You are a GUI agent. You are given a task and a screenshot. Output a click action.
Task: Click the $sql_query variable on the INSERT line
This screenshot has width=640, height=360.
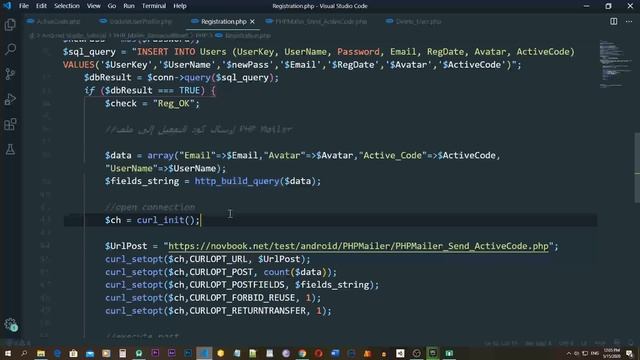point(89,52)
